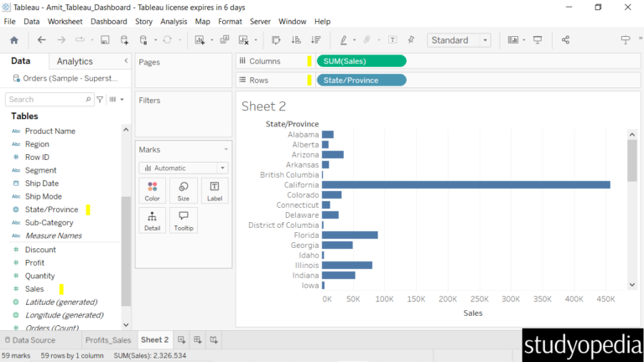Share the workbook using the share icon

[x=565, y=40]
